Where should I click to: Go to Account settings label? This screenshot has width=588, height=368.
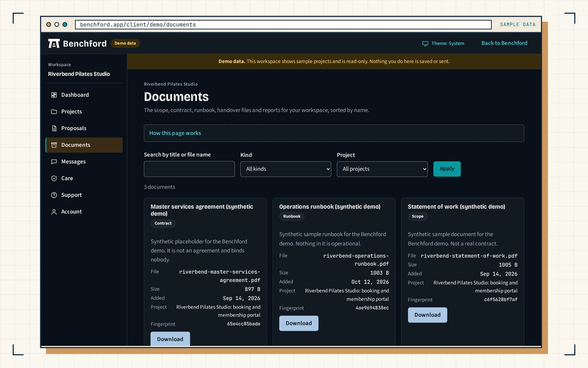[71, 212]
